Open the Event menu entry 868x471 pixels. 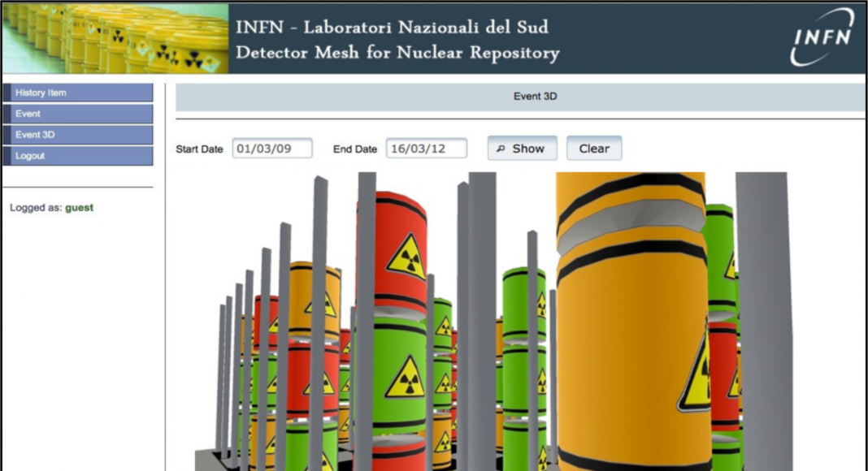click(x=78, y=114)
